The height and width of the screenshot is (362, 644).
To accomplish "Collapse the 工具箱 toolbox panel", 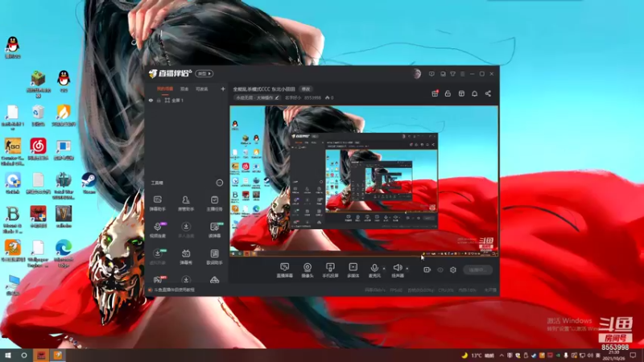I will coord(219,183).
